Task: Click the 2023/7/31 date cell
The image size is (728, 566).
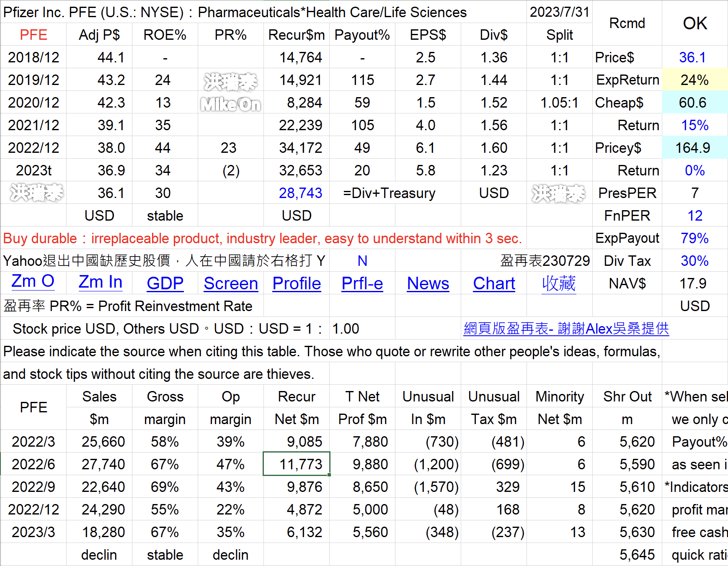Action: (x=560, y=12)
